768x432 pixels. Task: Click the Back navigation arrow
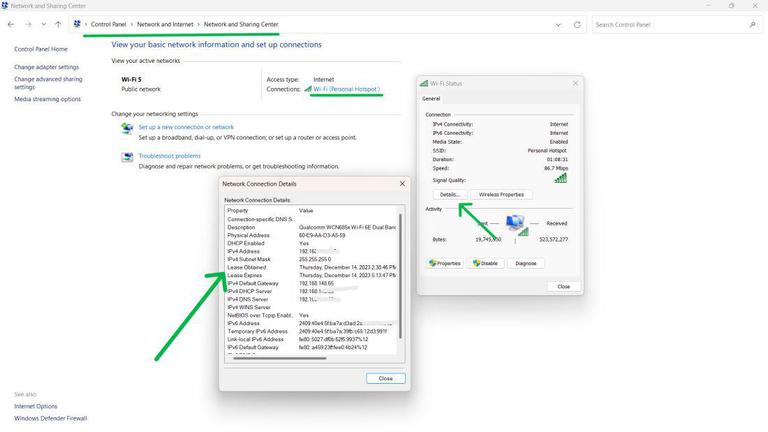(11, 24)
